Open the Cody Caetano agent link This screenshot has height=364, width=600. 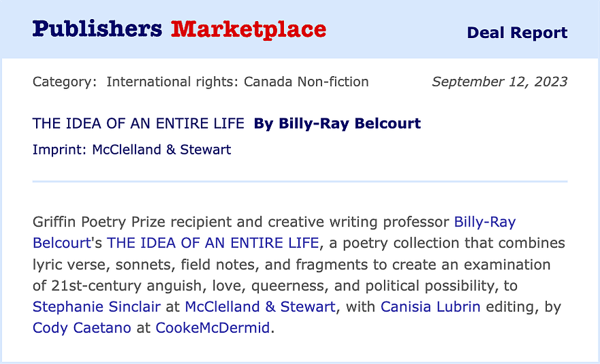[x=82, y=328]
